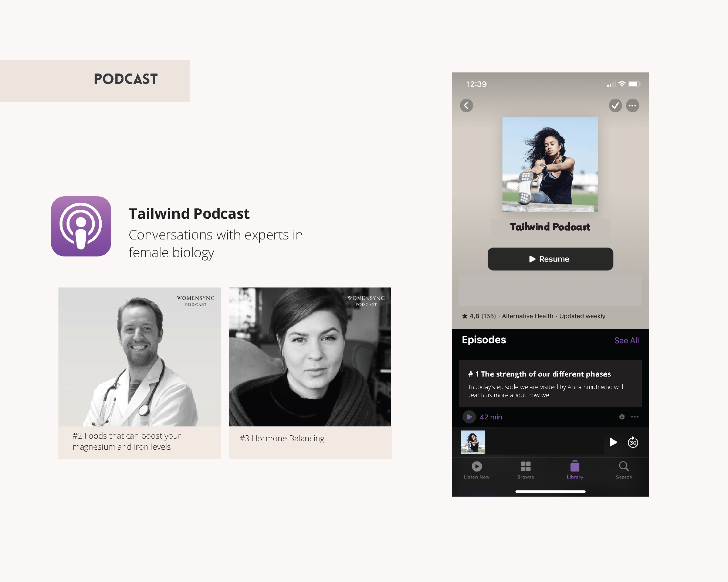Viewport: 728px width, 582px height.
Task: Open episode options beside download icon
Action: pyautogui.click(x=635, y=417)
